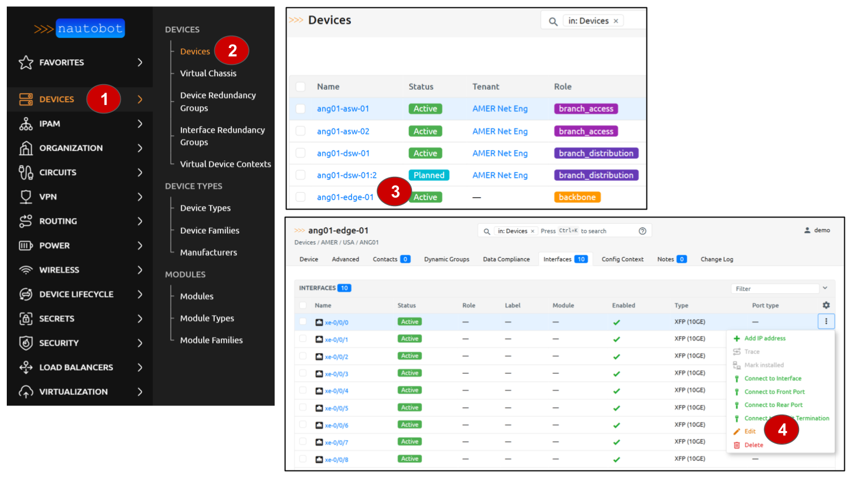The width and height of the screenshot is (868, 488).
Task: Expand the Organization menu chevron
Action: tap(140, 148)
